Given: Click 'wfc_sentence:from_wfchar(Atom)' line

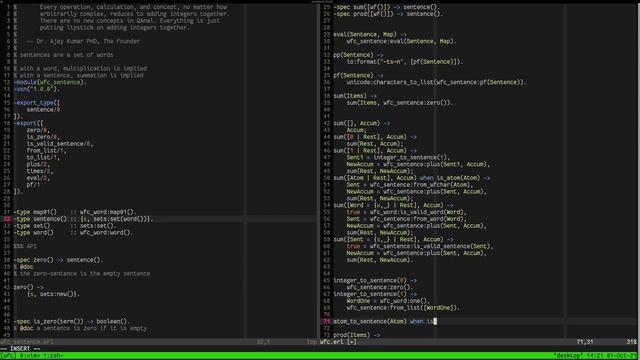Looking at the screenshot, I should click(410, 185).
